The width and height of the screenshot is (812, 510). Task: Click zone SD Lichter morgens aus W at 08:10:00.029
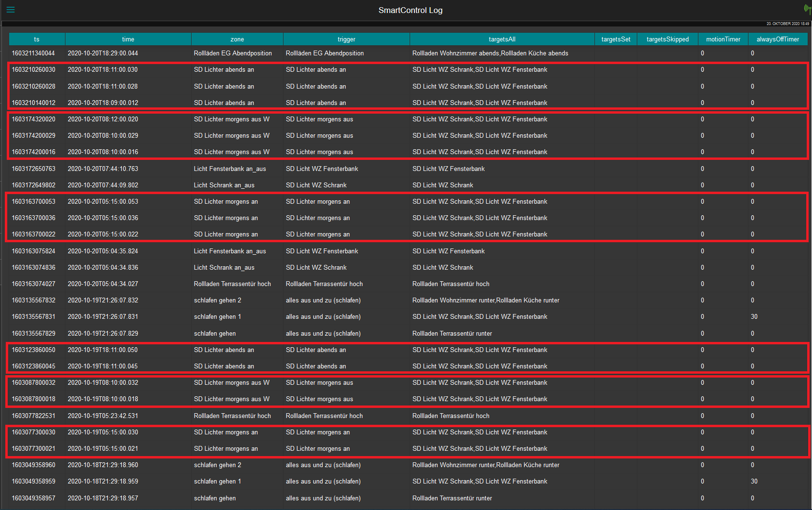232,135
